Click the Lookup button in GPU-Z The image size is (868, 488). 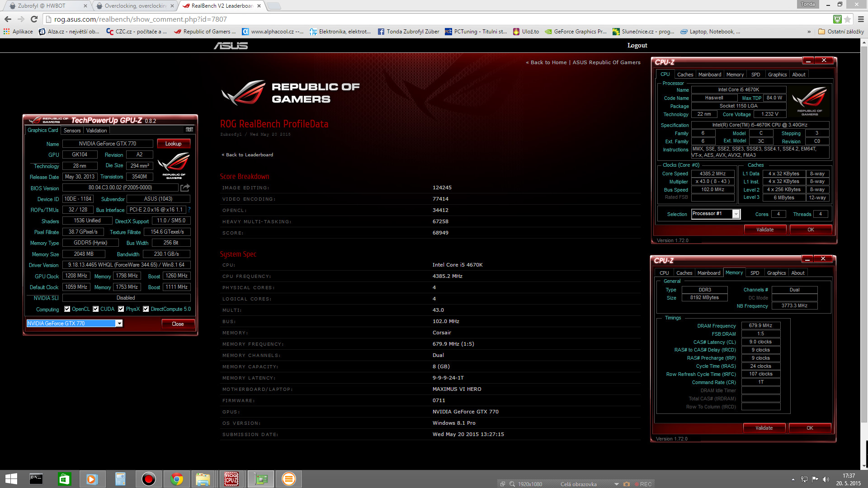(174, 144)
